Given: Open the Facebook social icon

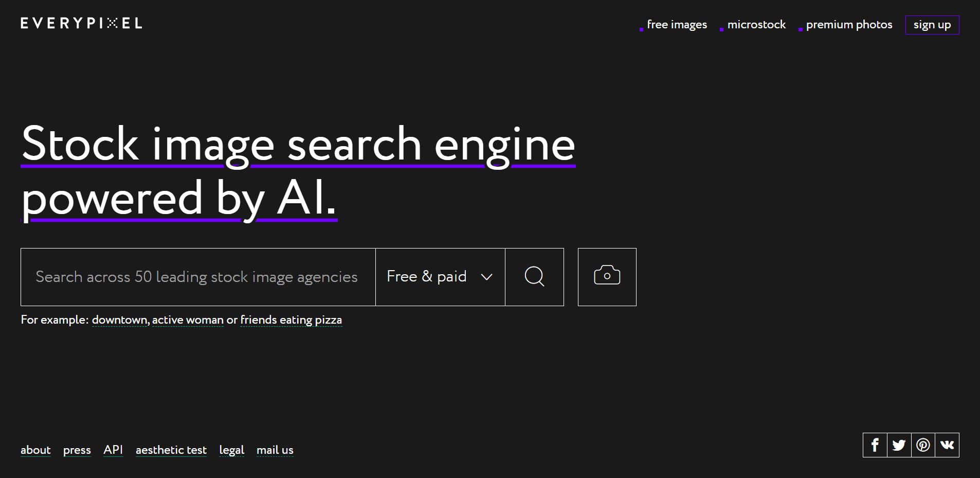Looking at the screenshot, I should pyautogui.click(x=875, y=445).
